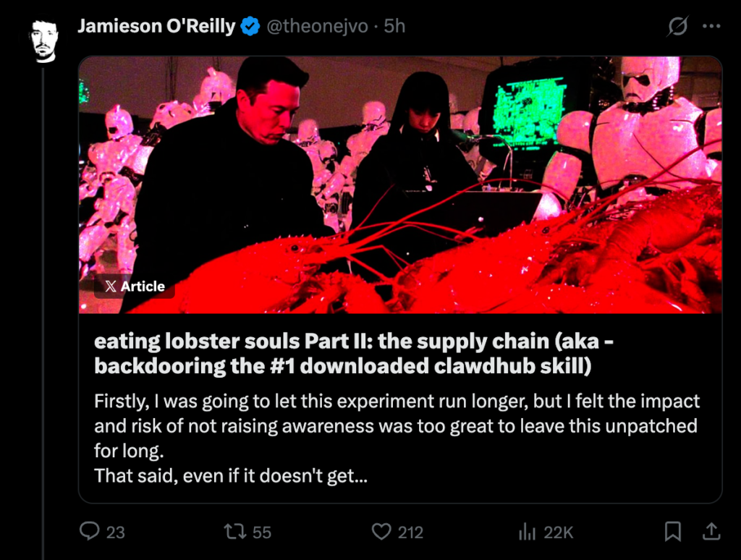Click the "X Article" badge on image
Viewport: 741px width, 560px height.
135,287
